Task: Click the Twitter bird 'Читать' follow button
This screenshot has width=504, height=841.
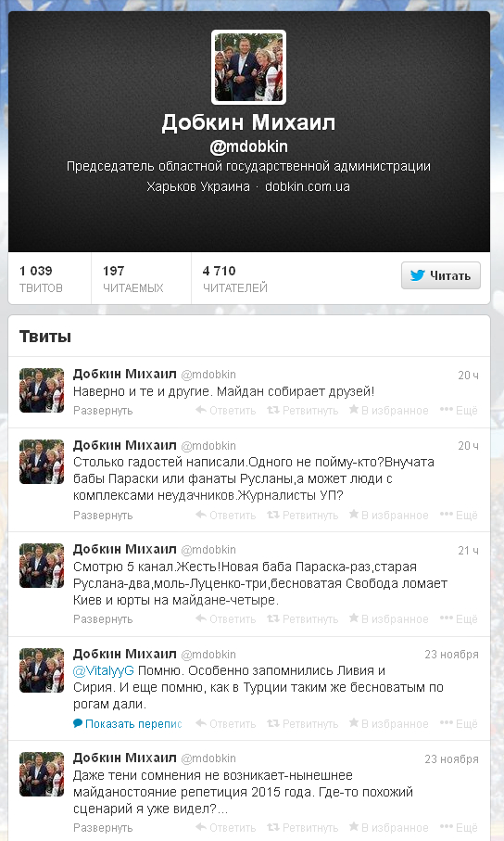Action: [x=441, y=275]
